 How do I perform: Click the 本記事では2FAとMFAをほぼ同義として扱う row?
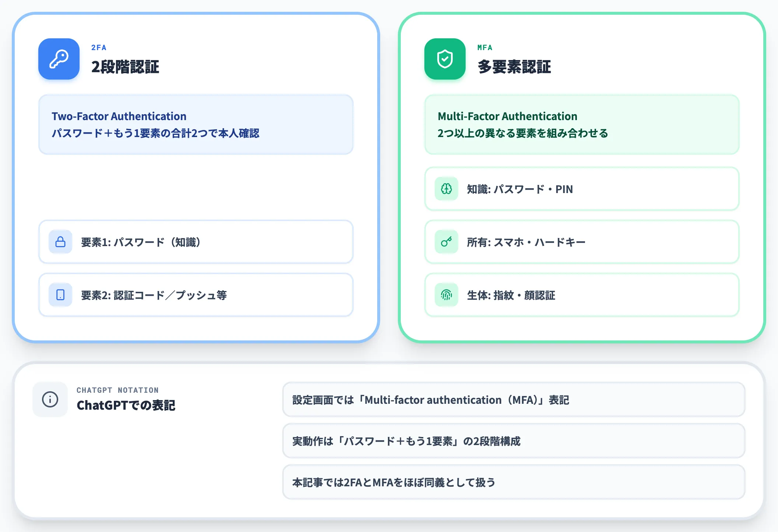514,482
